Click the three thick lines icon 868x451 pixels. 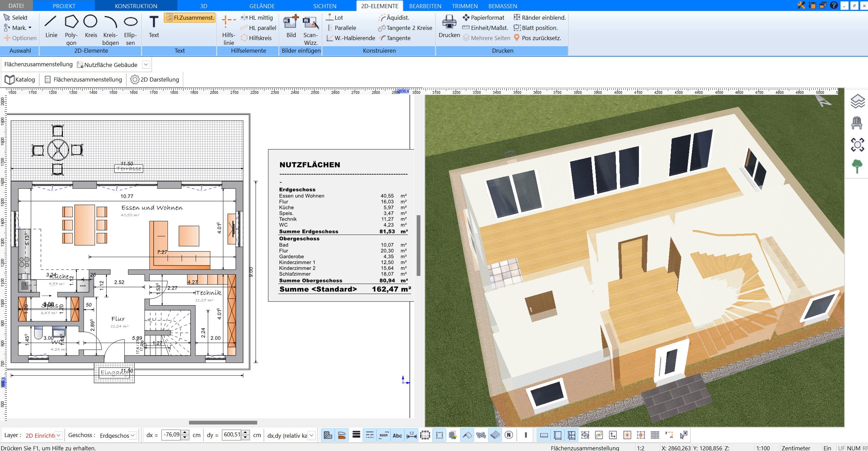(356, 435)
